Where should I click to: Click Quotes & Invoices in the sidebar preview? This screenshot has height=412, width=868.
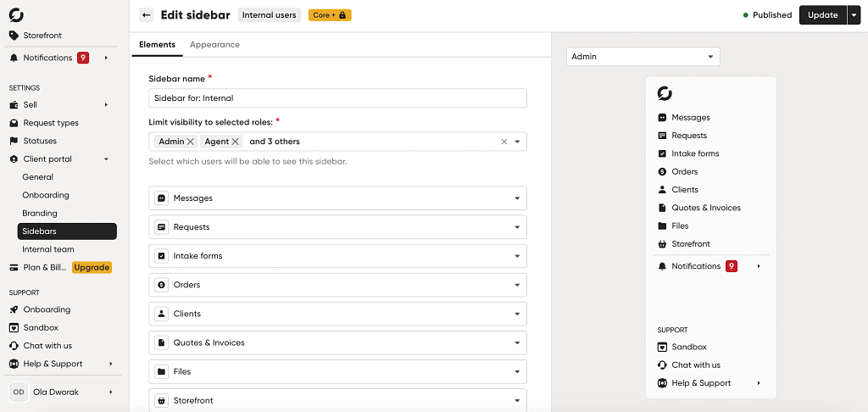click(706, 208)
